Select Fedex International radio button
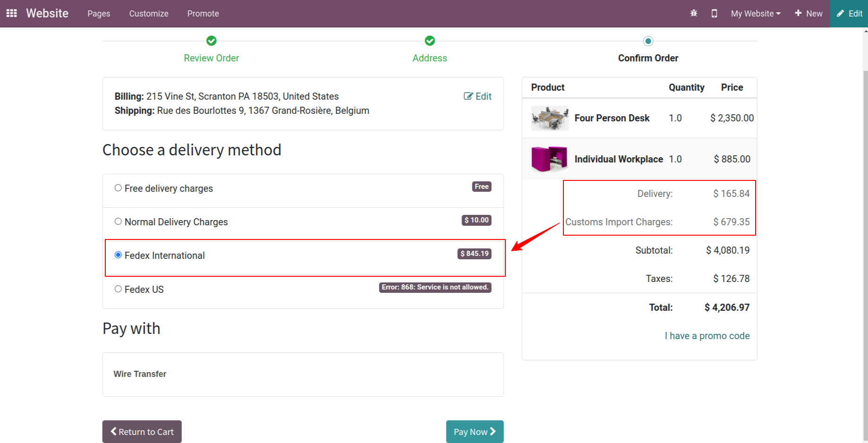The height and width of the screenshot is (443, 868). (x=118, y=255)
